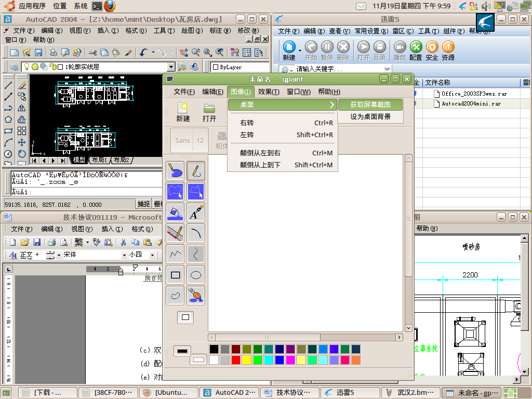Toggle the 捕捉 snap button in AutoCAD
Screen dimensions: 532x399
(x=143, y=204)
